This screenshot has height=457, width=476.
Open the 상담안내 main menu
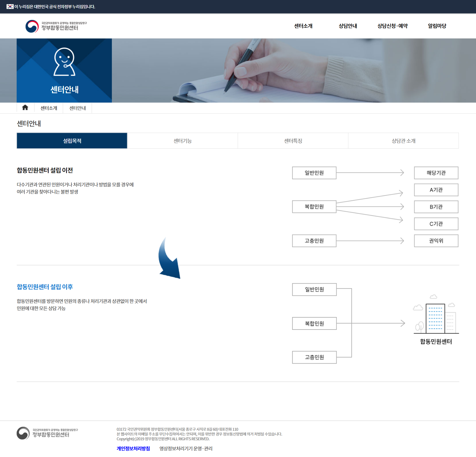348,26
